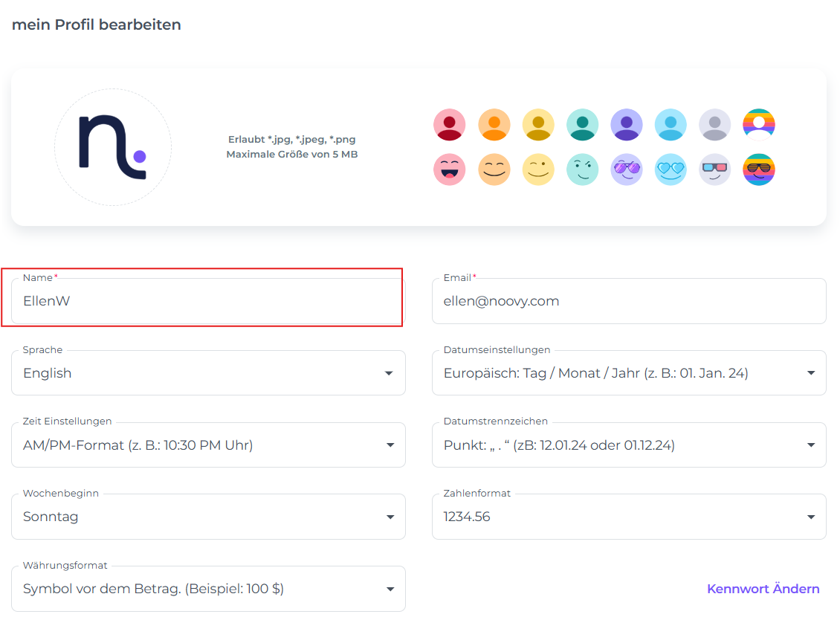Open the Zeit Einstellungen dropdown
840x617 pixels.
coord(208,445)
